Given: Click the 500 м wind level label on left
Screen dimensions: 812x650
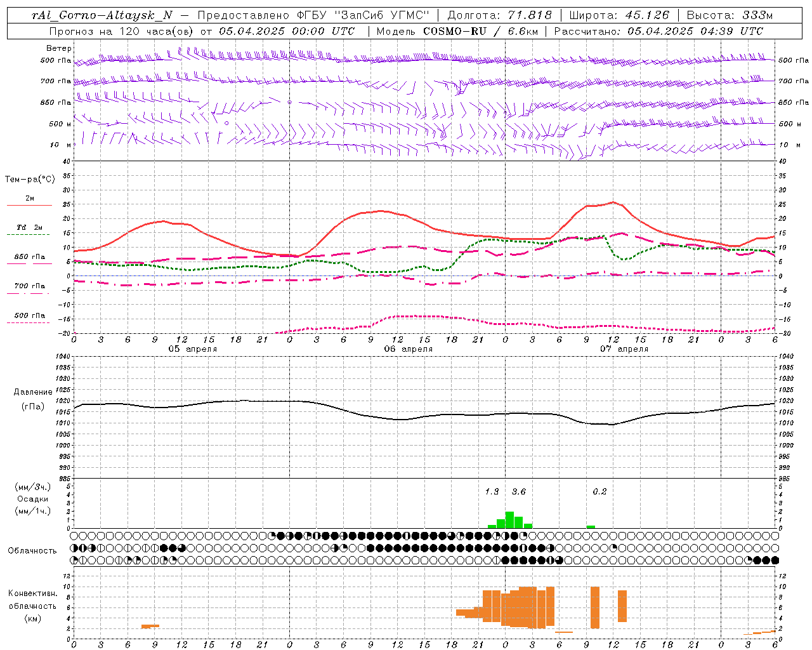Looking at the screenshot, I should pos(60,124).
